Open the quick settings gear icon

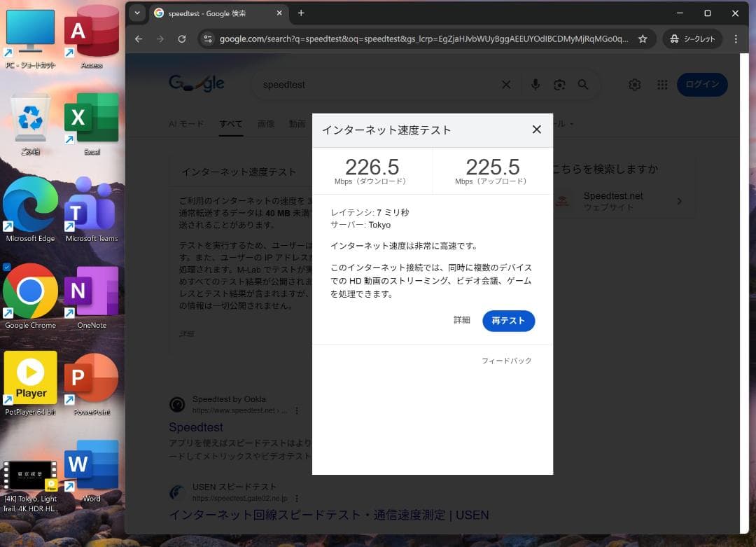pos(634,84)
